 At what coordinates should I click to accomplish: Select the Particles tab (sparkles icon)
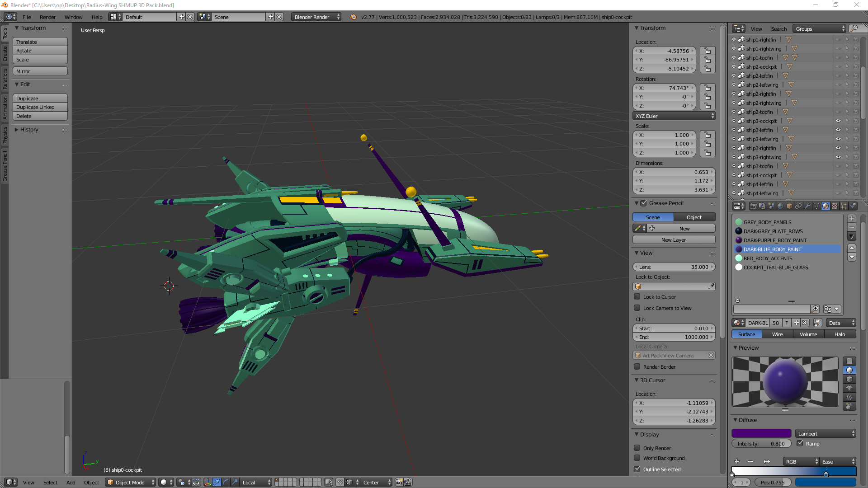(x=843, y=206)
